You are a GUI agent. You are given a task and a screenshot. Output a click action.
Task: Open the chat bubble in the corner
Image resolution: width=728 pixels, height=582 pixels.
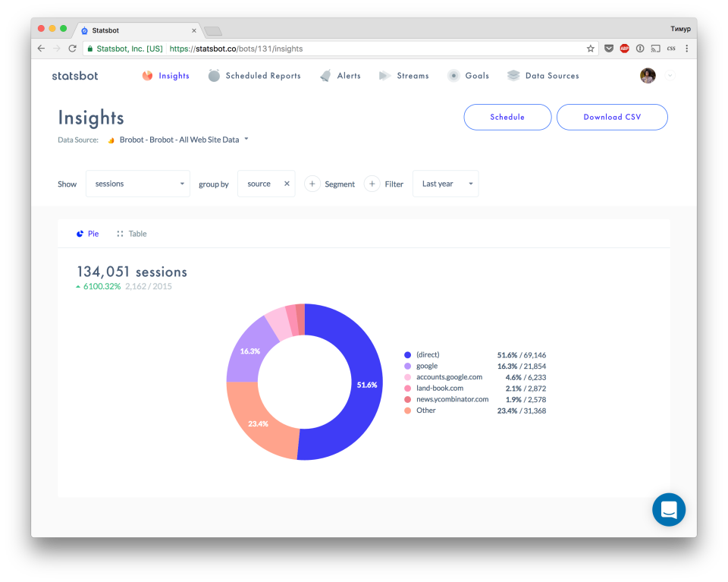(668, 509)
